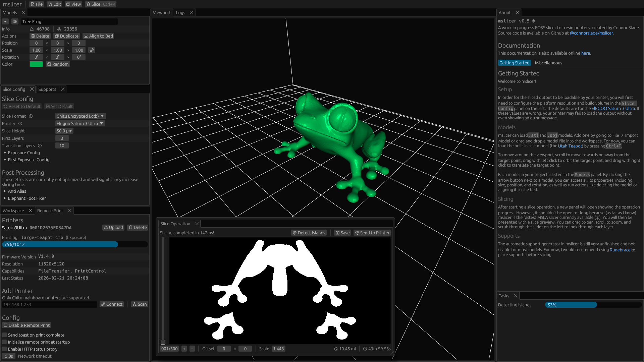Enable Send toast on print complete
This screenshot has height=362, width=644.
pos(5,335)
